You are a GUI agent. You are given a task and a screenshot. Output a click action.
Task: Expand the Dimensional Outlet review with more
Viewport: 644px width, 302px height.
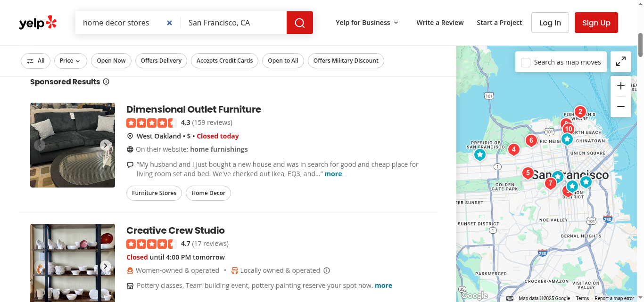(x=333, y=174)
